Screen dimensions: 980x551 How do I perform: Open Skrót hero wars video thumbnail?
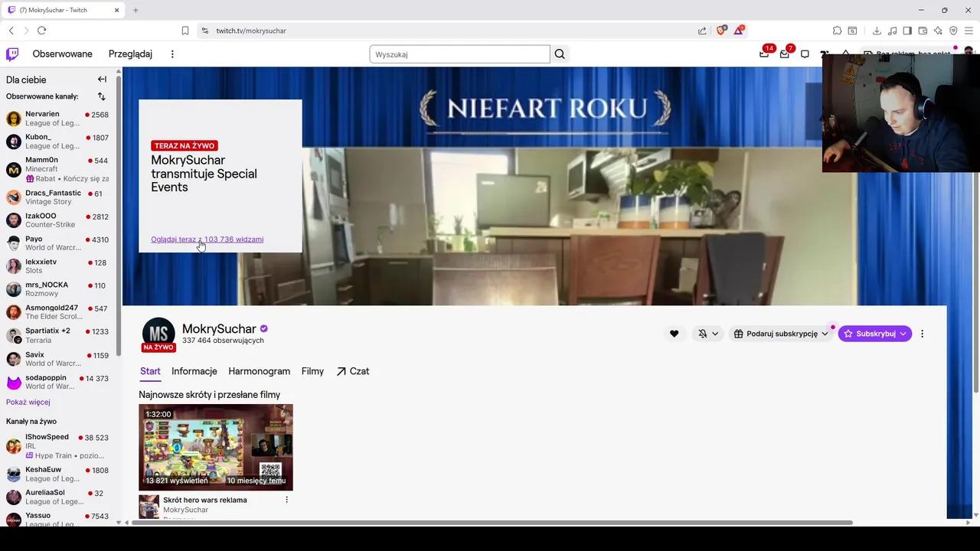(216, 447)
